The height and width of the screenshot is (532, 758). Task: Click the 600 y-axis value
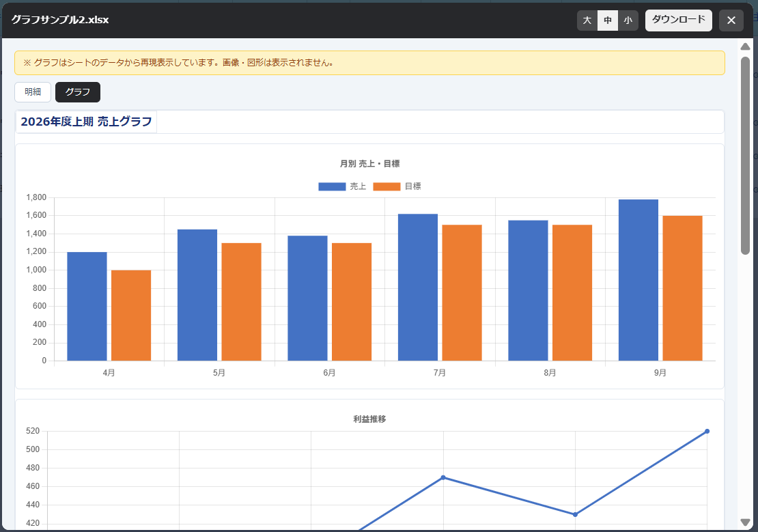40,306
